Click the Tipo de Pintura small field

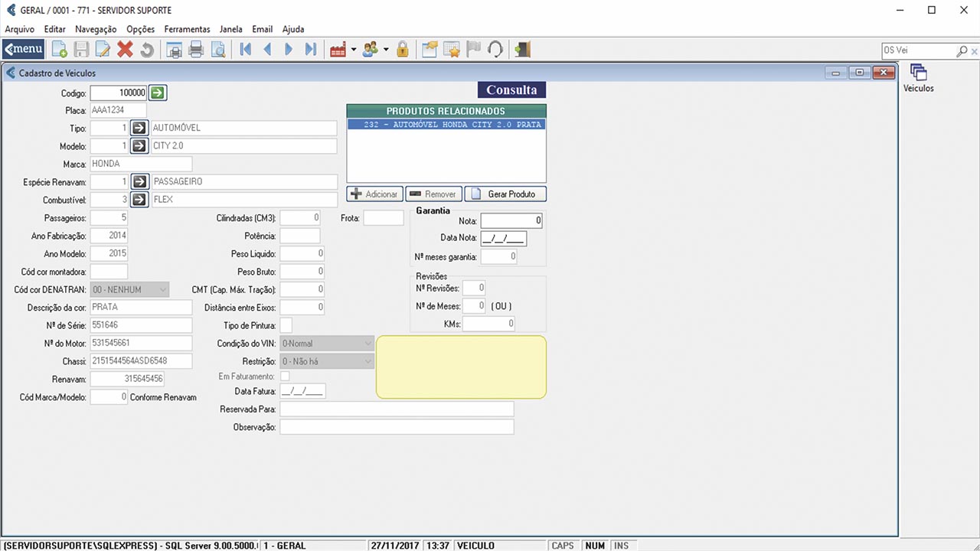[x=286, y=325]
